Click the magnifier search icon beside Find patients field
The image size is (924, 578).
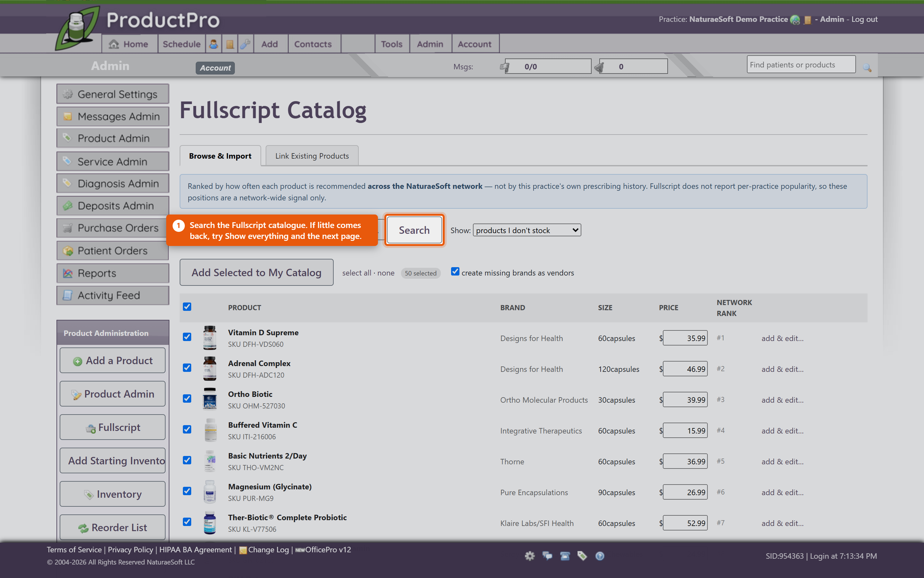point(867,68)
